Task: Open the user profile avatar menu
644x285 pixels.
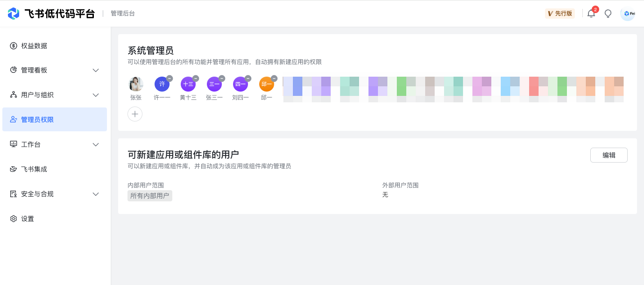Action: 628,14
